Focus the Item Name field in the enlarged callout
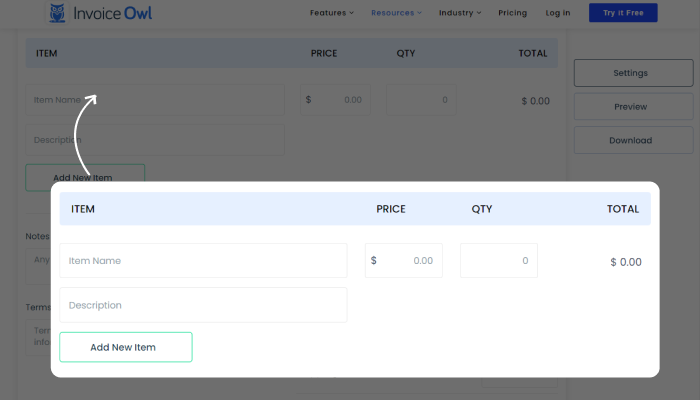The image size is (700, 400). click(203, 261)
